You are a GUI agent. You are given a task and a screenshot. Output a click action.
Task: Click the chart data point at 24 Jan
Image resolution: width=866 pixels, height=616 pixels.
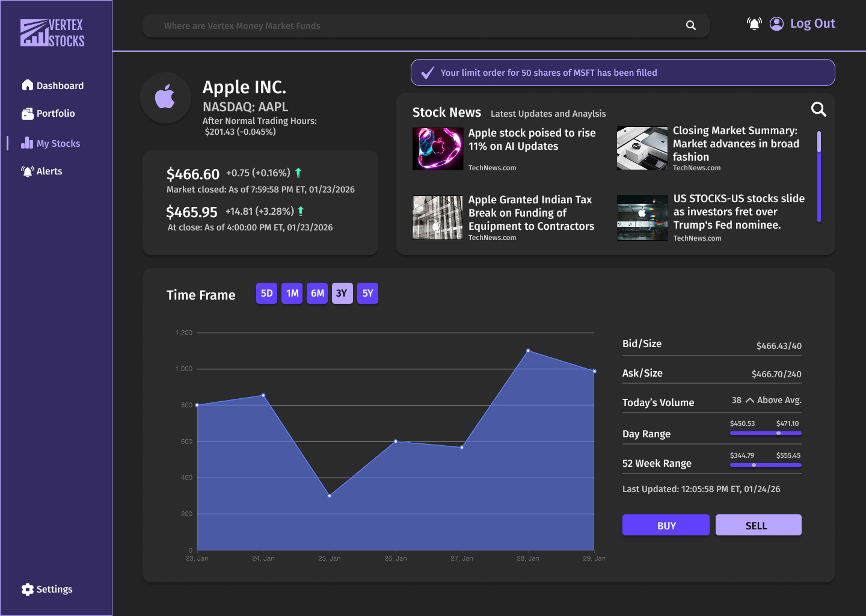(x=263, y=395)
